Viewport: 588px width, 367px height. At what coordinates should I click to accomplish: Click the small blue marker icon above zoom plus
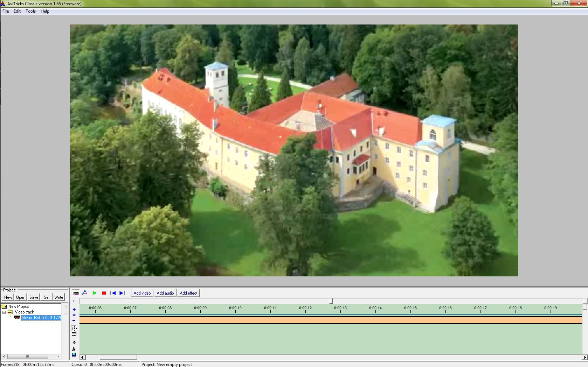(74, 301)
